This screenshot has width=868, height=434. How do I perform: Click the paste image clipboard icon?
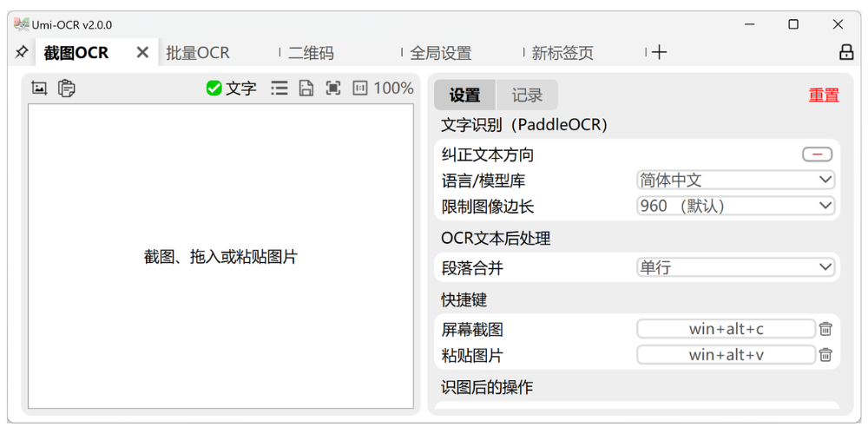pyautogui.click(x=66, y=88)
